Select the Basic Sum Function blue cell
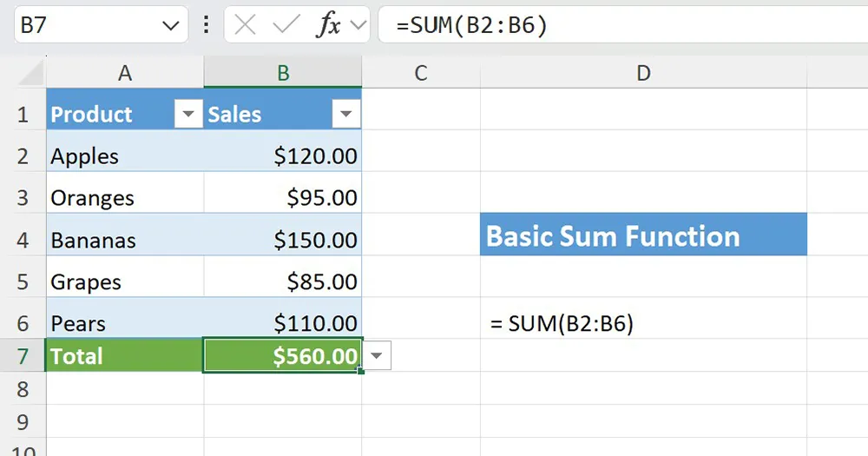 tap(643, 236)
